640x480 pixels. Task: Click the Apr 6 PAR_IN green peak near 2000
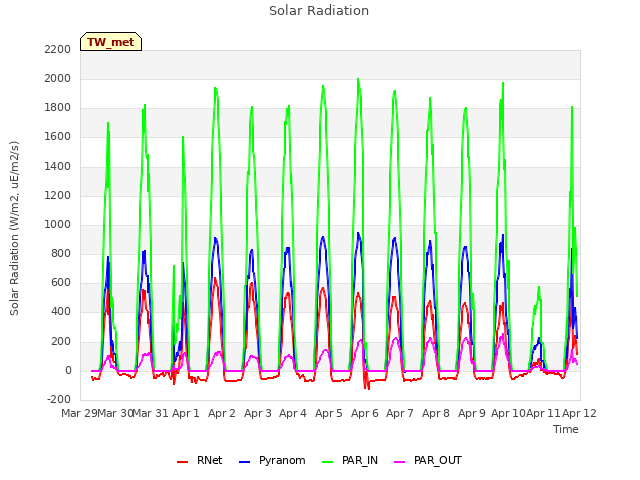click(x=358, y=79)
